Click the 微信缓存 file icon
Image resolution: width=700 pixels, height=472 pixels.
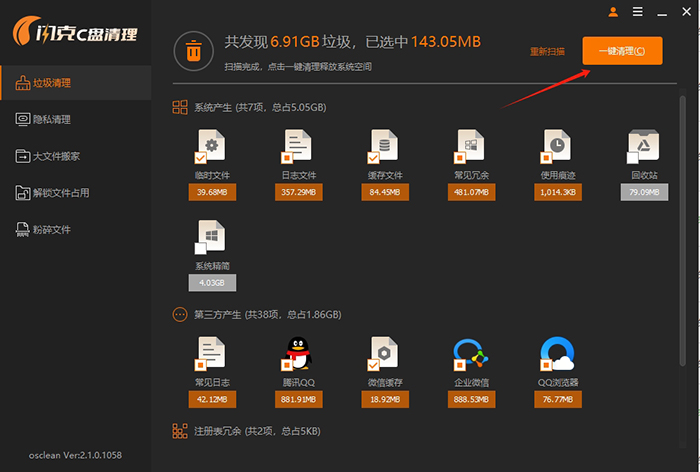(384, 352)
